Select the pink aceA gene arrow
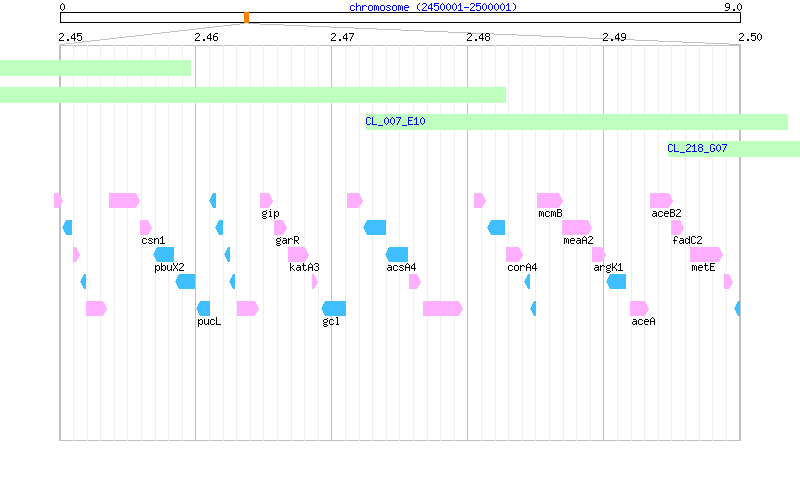 click(639, 309)
